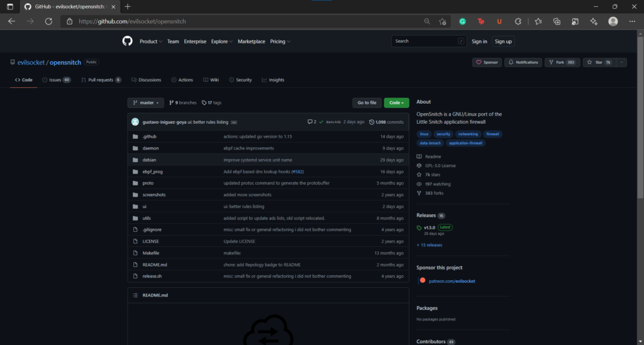
Task: Close the GitHub opensnitch browser tab
Action: click(113, 6)
